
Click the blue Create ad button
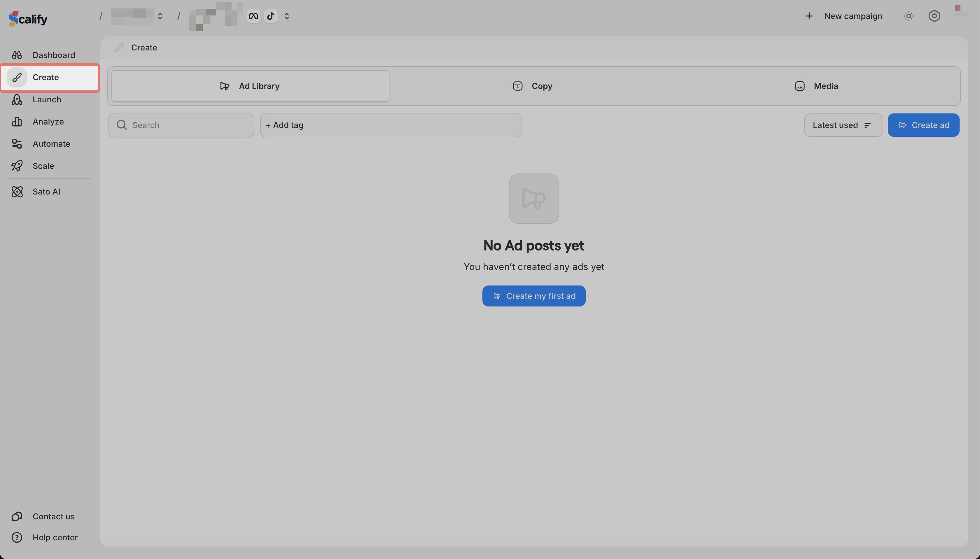pyautogui.click(x=923, y=125)
